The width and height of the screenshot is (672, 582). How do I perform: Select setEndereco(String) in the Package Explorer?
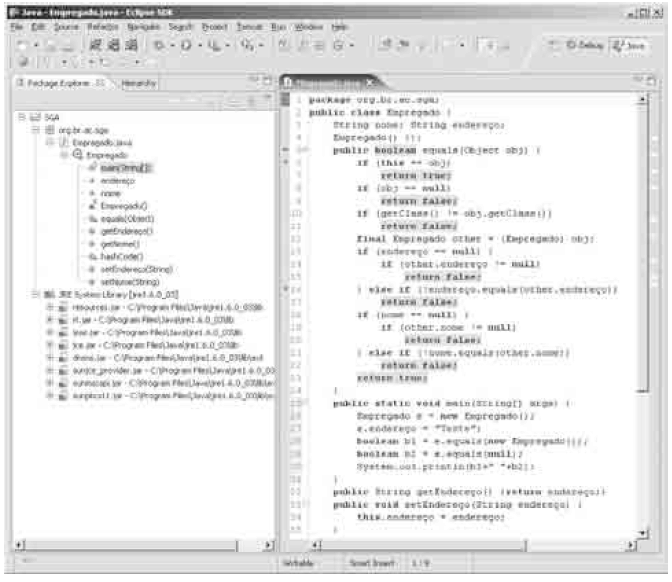pyautogui.click(x=138, y=270)
